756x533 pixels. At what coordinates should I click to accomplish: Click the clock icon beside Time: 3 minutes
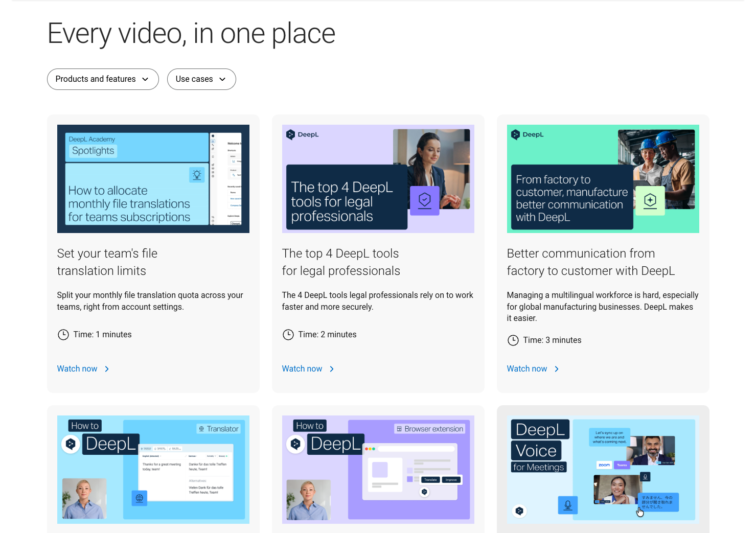pos(513,340)
